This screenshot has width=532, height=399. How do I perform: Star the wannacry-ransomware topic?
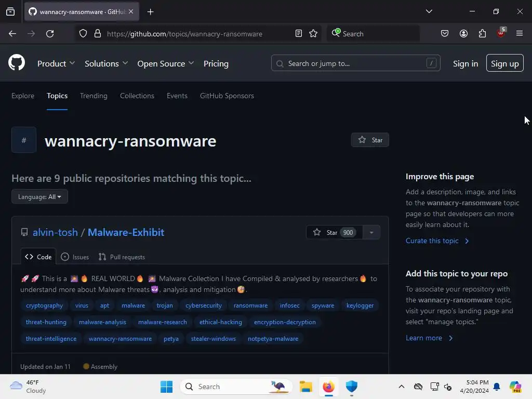coord(370,140)
